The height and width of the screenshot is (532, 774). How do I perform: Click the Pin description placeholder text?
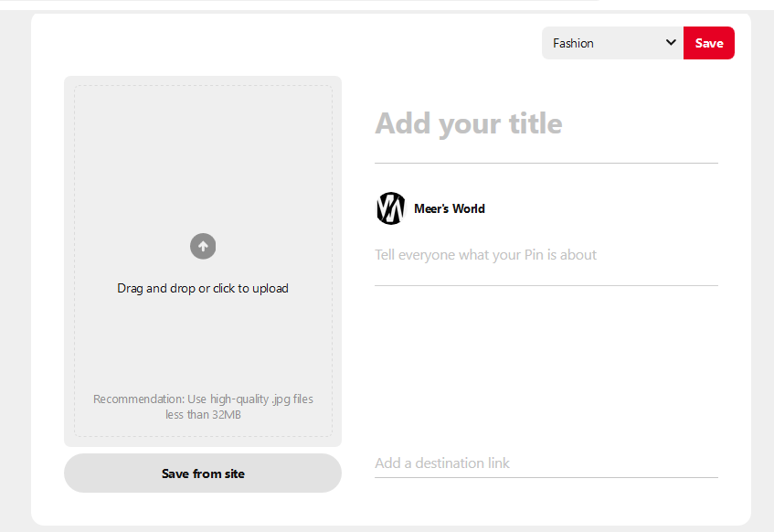[x=485, y=254]
